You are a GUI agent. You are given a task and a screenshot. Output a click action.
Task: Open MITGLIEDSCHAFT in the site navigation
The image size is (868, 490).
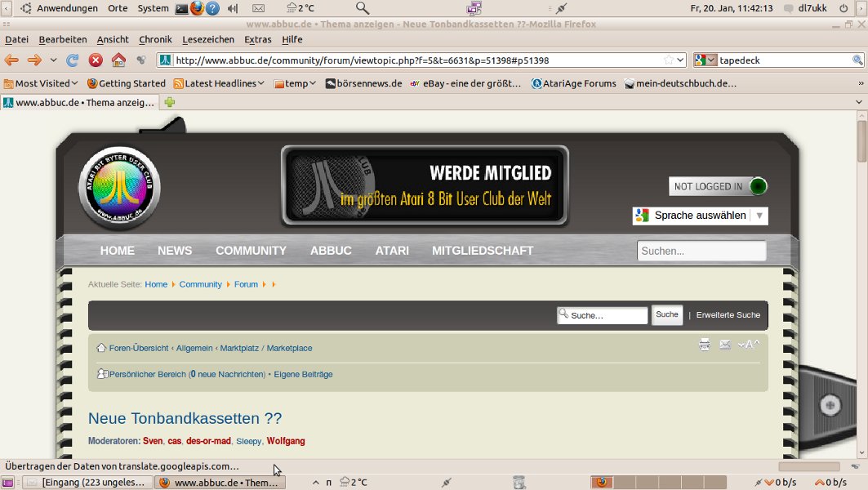point(483,251)
